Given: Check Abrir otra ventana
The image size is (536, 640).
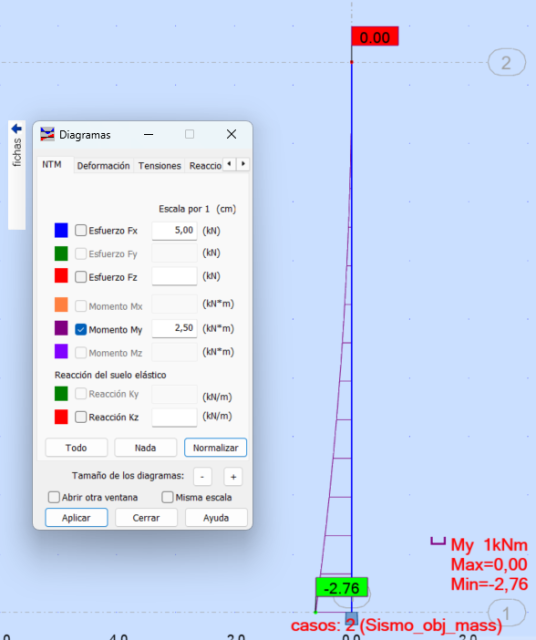Looking at the screenshot, I should (x=54, y=497).
